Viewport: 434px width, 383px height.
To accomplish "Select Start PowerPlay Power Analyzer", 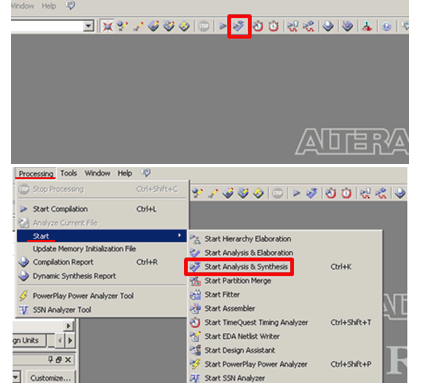I will pos(285,364).
